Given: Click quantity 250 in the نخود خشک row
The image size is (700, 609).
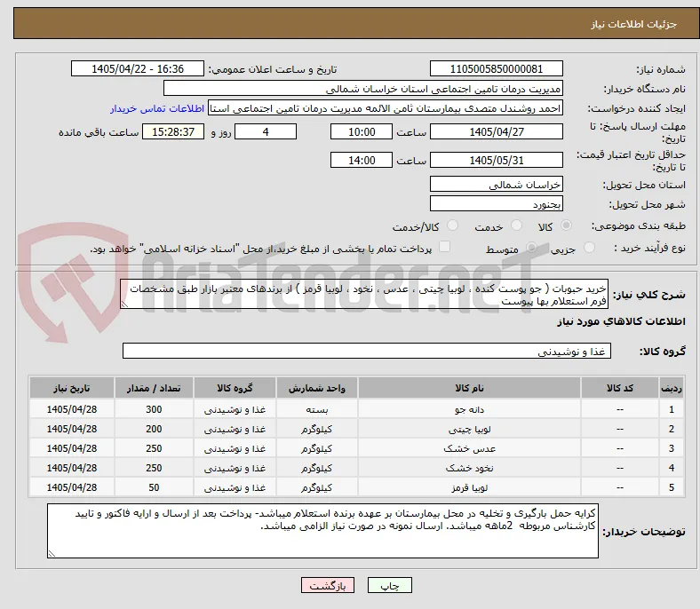Looking at the screenshot, I should coord(154,468).
